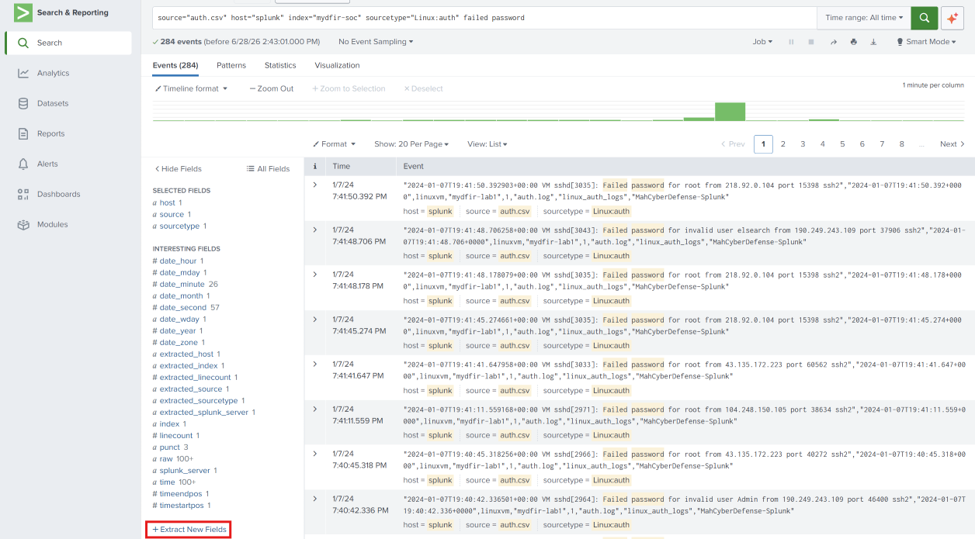Go to results page 2
This screenshot has width=975, height=539.
point(783,144)
